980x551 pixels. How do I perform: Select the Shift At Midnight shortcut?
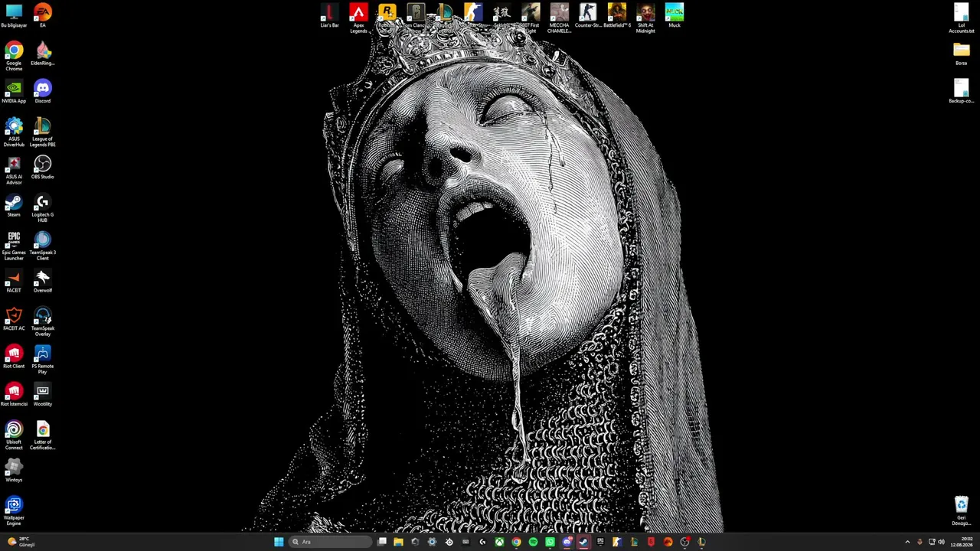tap(645, 18)
